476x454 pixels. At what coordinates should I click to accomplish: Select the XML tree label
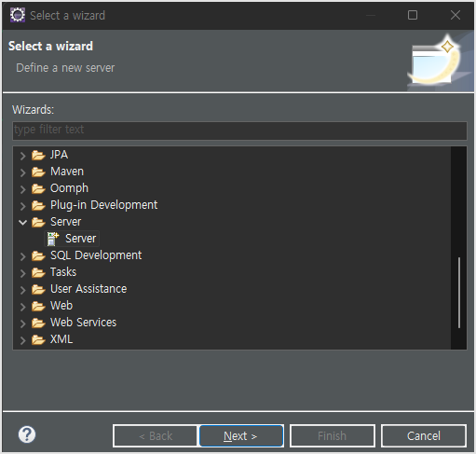pyautogui.click(x=61, y=339)
